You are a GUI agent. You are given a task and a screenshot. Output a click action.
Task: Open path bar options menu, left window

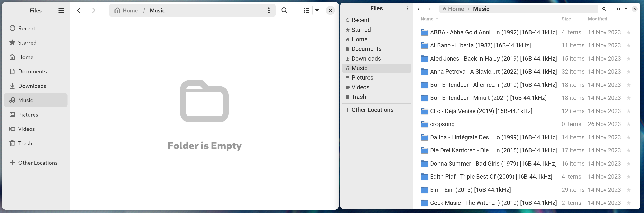pyautogui.click(x=269, y=10)
